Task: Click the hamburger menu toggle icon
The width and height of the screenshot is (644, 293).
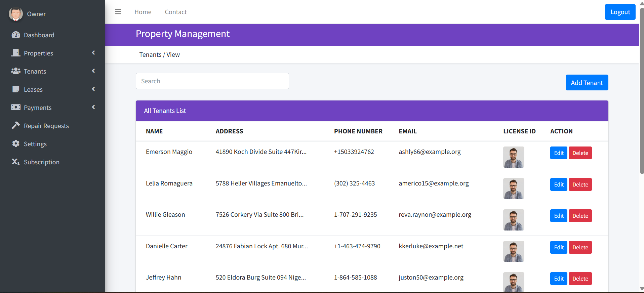Action: [118, 12]
